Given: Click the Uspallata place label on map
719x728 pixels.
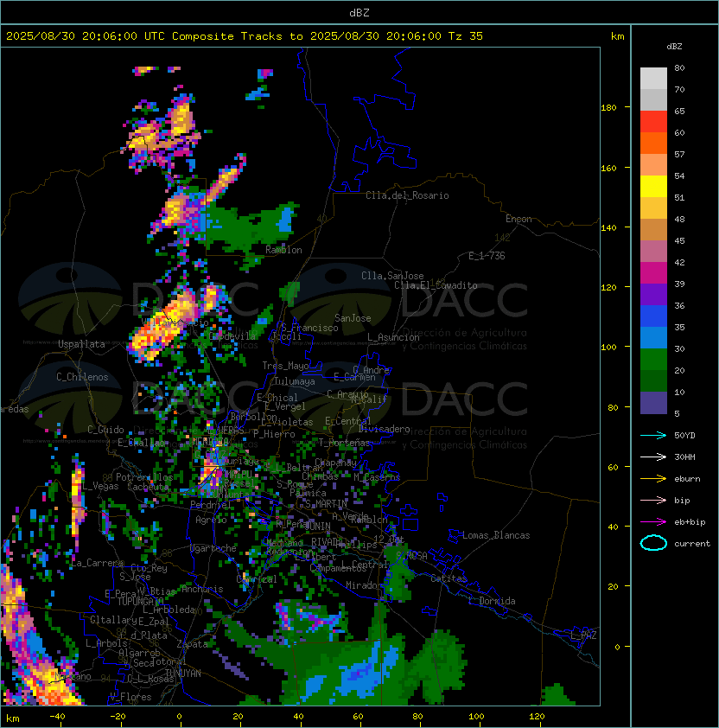Looking at the screenshot, I should point(81,344).
